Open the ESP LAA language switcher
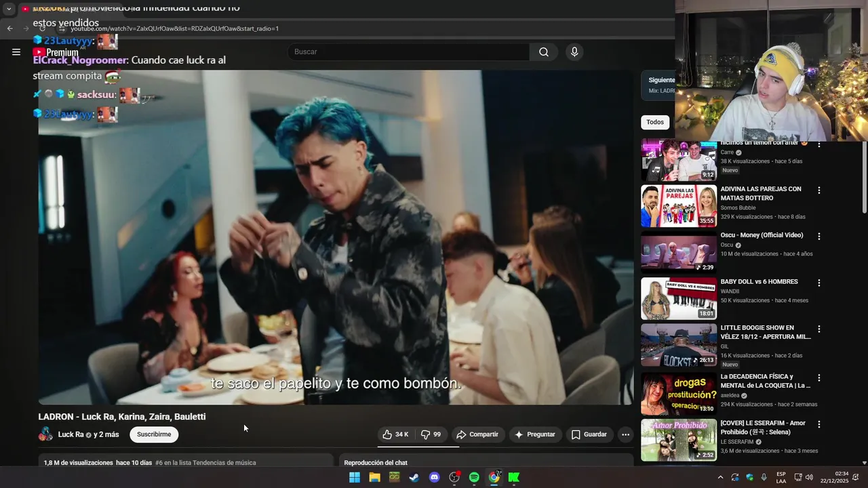Screen dimensions: 868x488 coord(781,477)
